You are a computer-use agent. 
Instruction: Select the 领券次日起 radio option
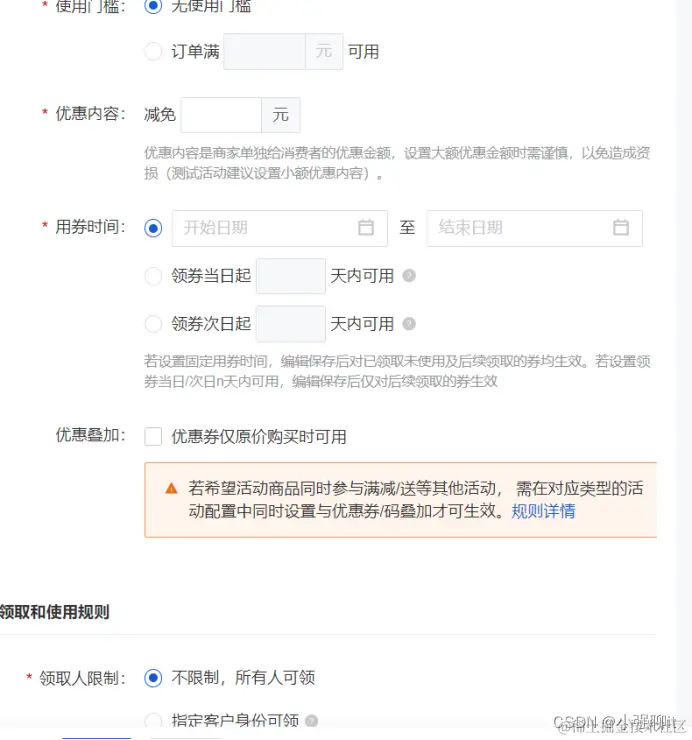click(x=153, y=324)
